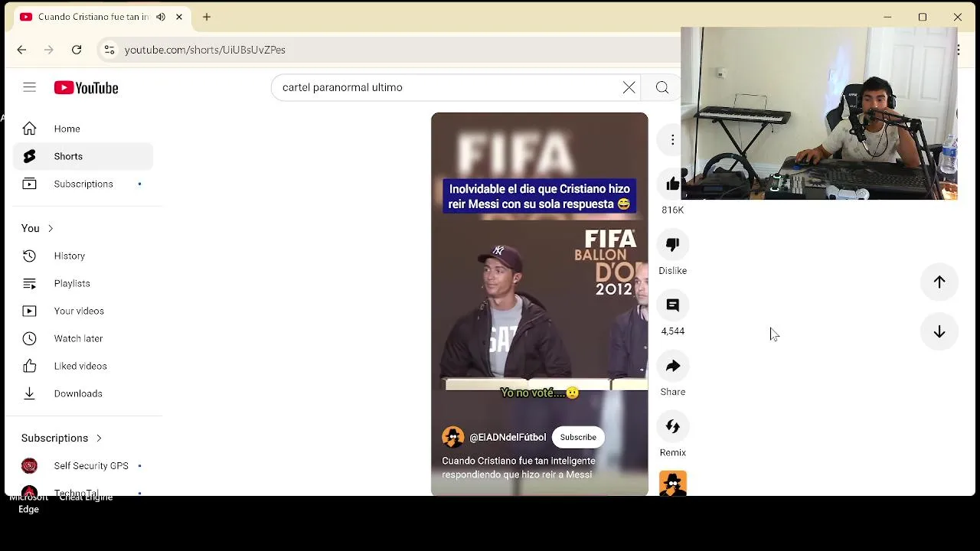
Task: Open the sound source avatar below Remix
Action: pos(672,484)
